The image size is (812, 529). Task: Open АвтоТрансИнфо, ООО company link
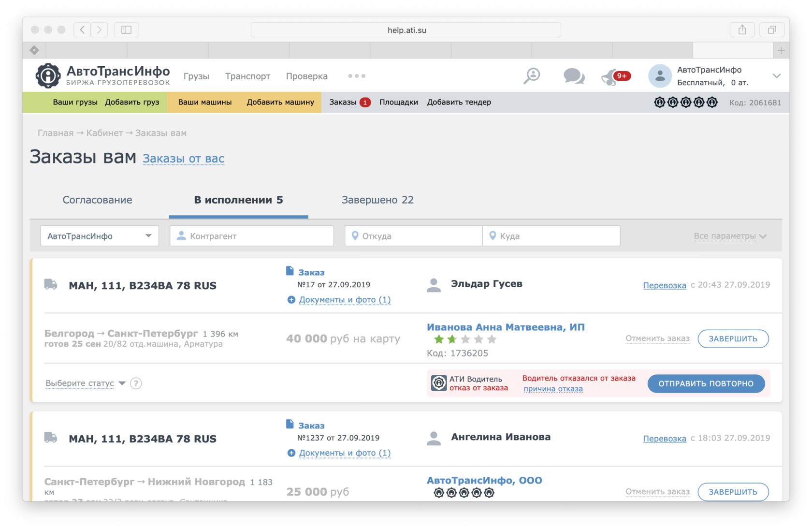coord(484,481)
